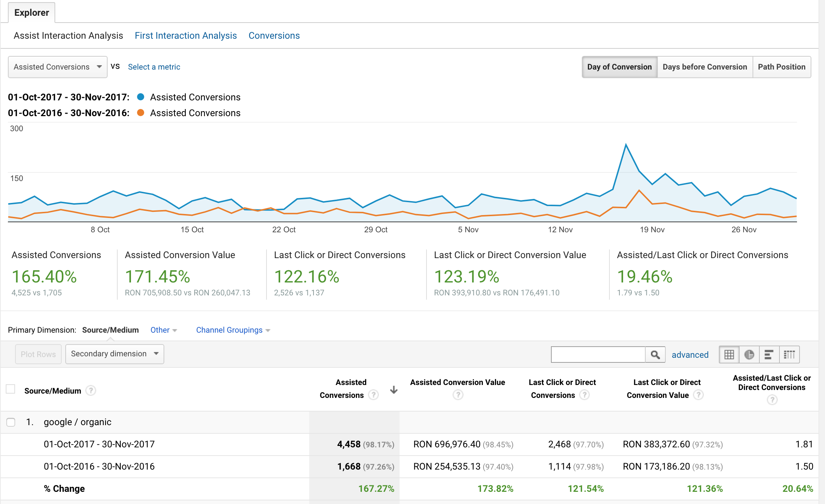Select Day of Conversion view
This screenshot has height=504, width=825.
619,67
